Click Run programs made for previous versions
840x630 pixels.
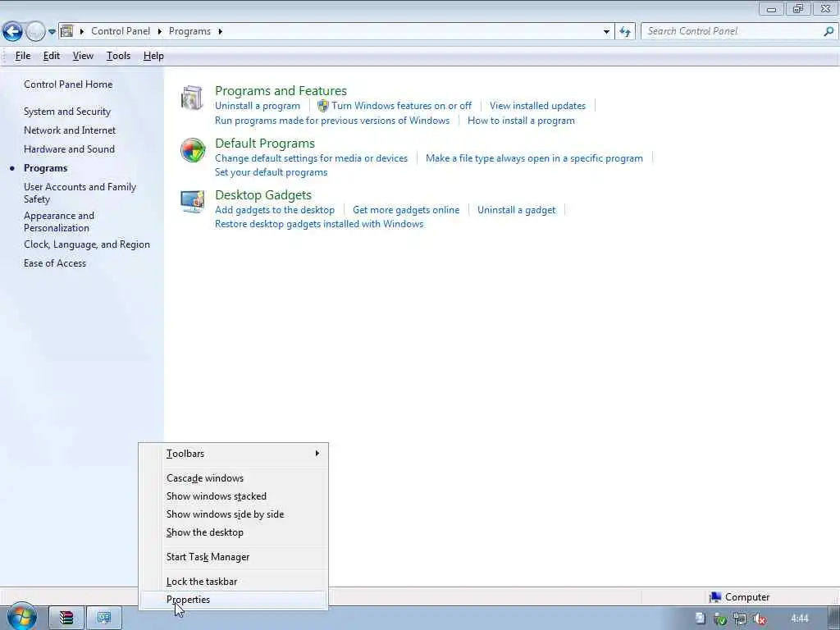[x=332, y=121]
